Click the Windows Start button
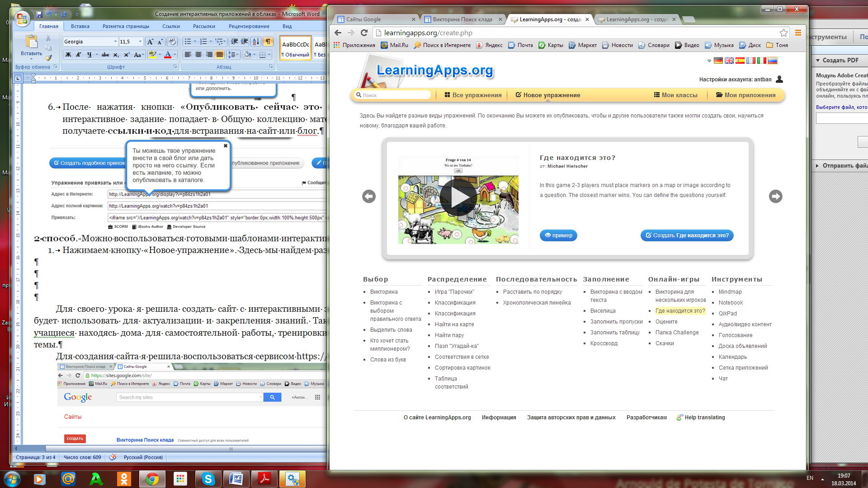The image size is (868, 488). 12,479
